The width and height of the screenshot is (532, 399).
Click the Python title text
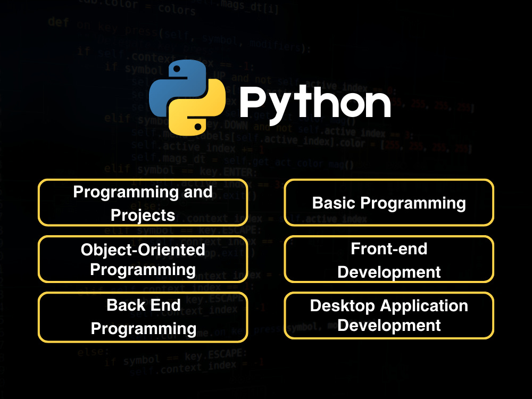pyautogui.click(x=315, y=104)
